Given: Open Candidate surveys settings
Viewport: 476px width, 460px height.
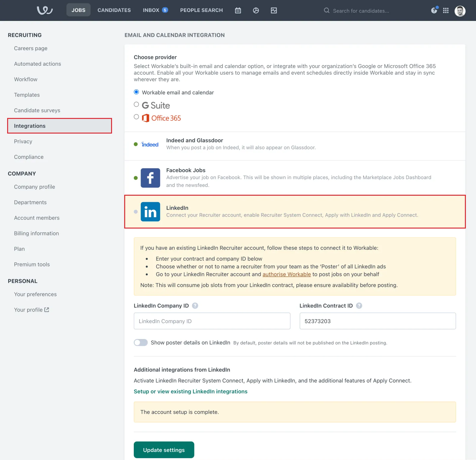Looking at the screenshot, I should coord(37,111).
